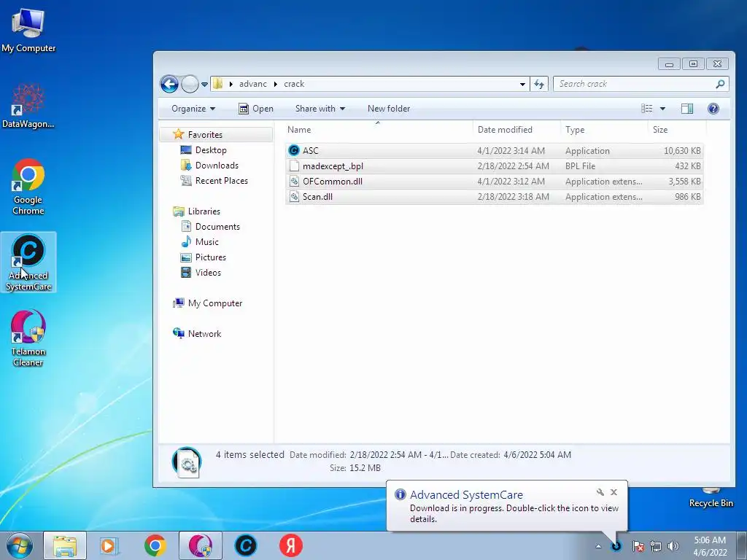Open the view options dropdown arrow
Viewport: 747px width, 560px height.
(x=662, y=109)
